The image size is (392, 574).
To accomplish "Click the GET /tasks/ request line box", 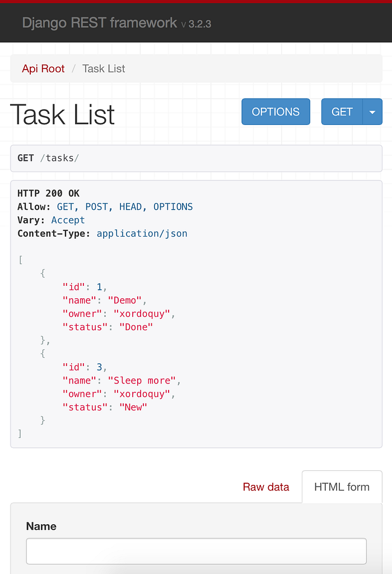I will coord(197,158).
